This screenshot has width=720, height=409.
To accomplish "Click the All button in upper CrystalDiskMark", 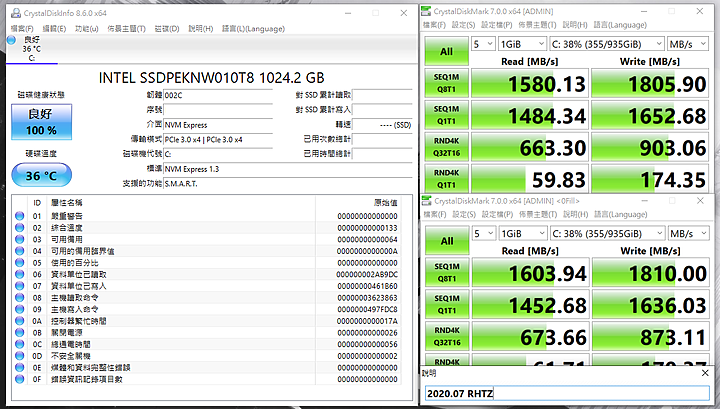I will (446, 51).
